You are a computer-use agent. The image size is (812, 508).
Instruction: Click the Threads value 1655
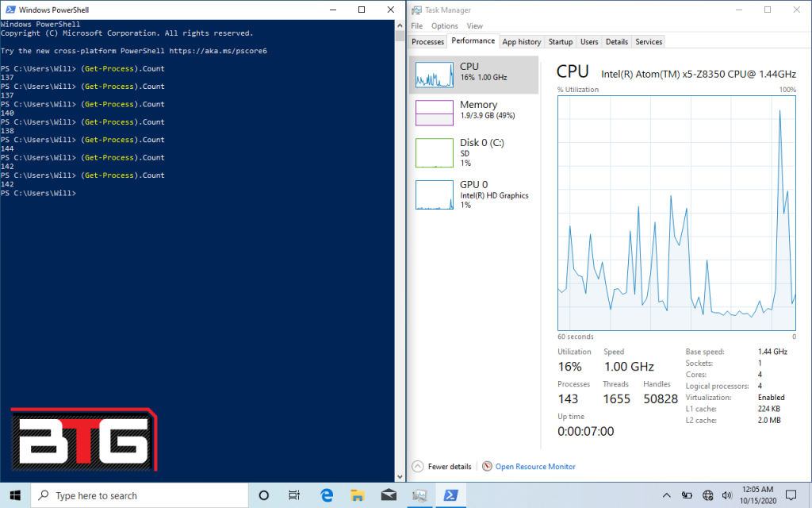(x=616, y=399)
